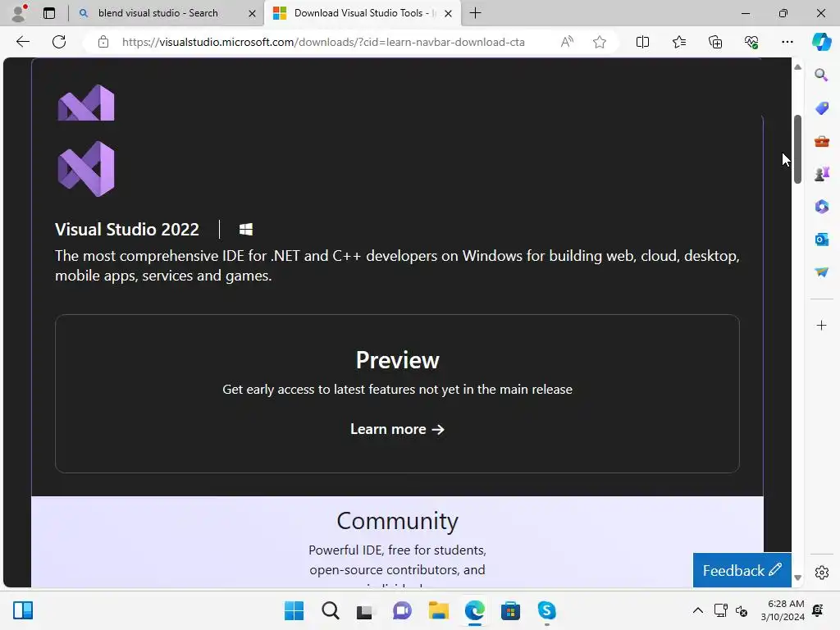Open the Read aloud icon
This screenshot has height=630, width=840.
567,42
